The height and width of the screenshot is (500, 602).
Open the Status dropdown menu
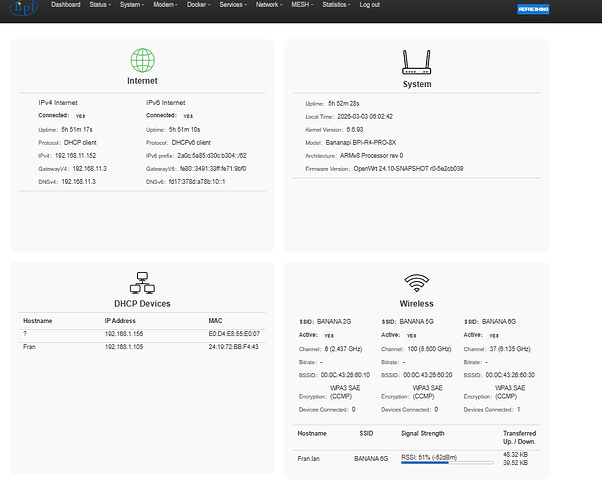point(99,5)
